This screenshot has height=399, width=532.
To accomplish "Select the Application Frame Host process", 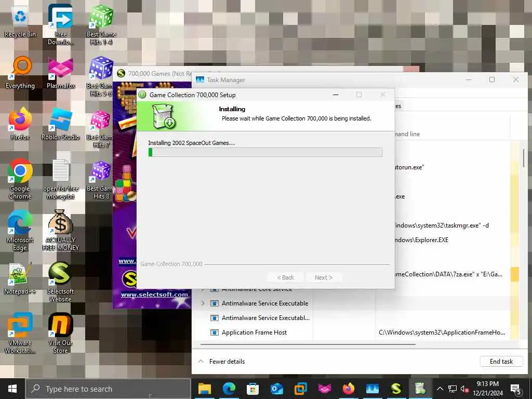I will click(x=254, y=332).
